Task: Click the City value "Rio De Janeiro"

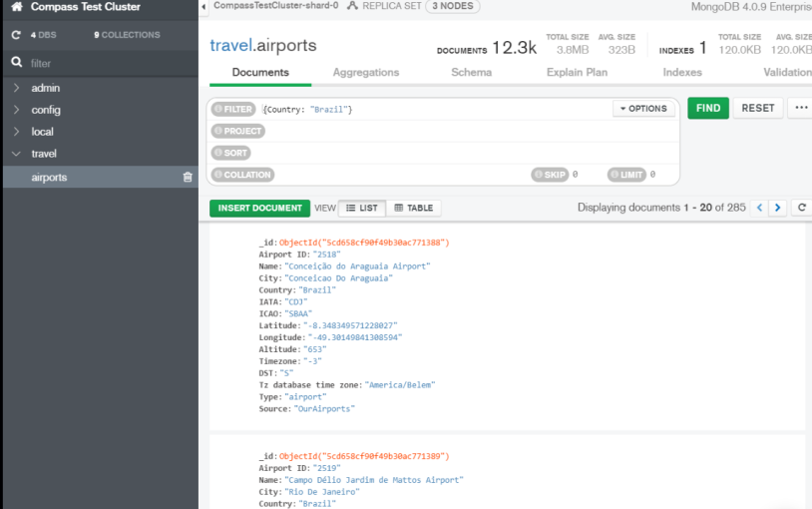Action: pos(321,492)
